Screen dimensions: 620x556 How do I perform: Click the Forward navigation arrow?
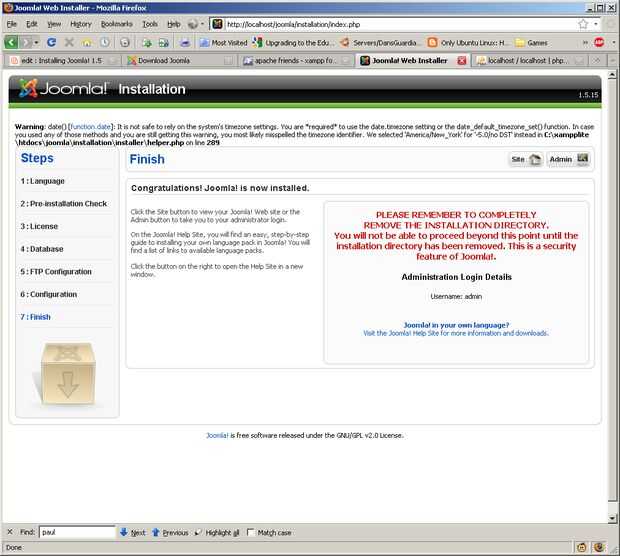click(26, 42)
